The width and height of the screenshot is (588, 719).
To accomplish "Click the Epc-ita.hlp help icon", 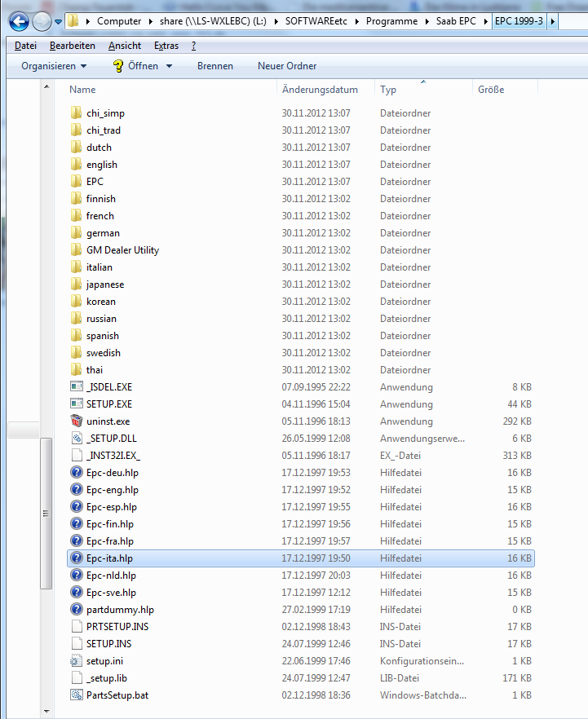I will click(76, 558).
